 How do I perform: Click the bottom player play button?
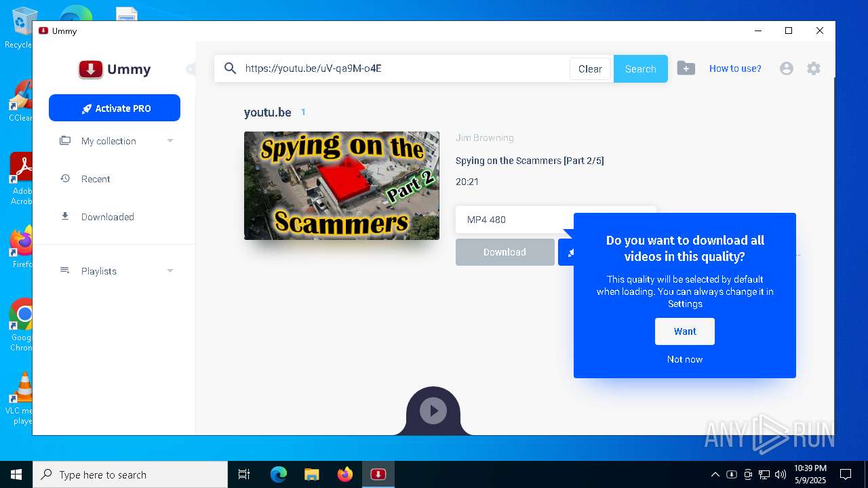coord(433,411)
